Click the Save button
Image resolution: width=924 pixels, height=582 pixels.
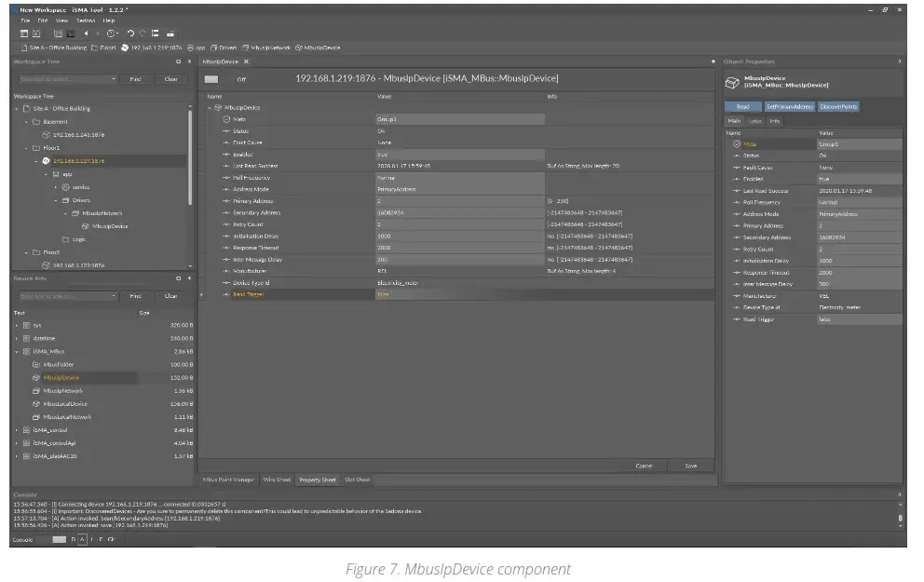(x=690, y=466)
